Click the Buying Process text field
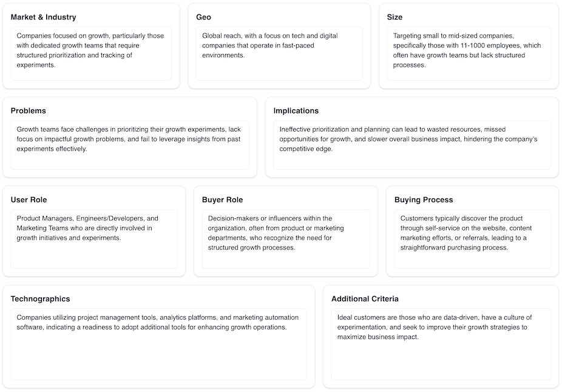 pos(472,239)
